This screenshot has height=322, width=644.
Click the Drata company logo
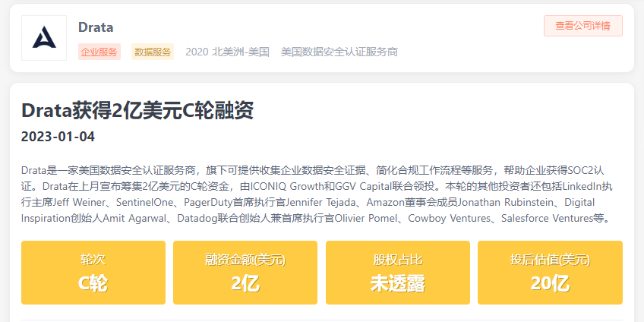tap(44, 38)
